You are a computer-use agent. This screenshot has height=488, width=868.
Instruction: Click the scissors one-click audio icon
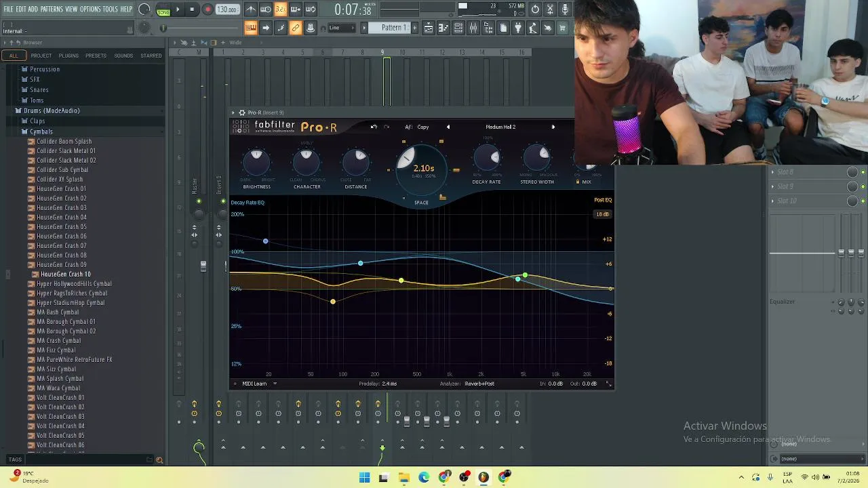[550, 9]
